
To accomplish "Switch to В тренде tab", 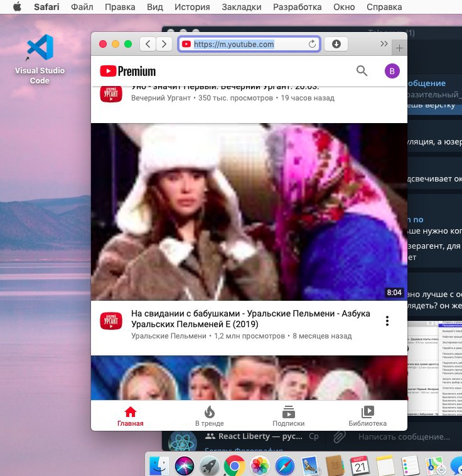I will click(210, 416).
